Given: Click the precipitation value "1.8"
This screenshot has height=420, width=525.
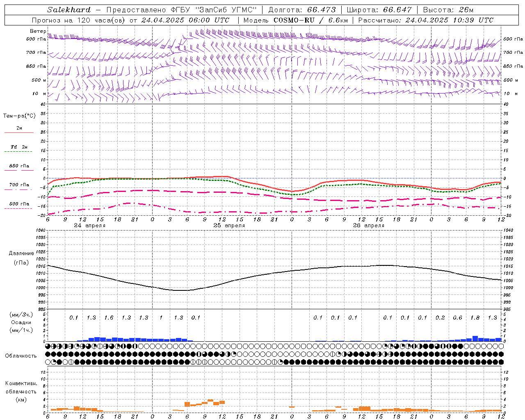Looking at the screenshot, I should click(475, 318).
